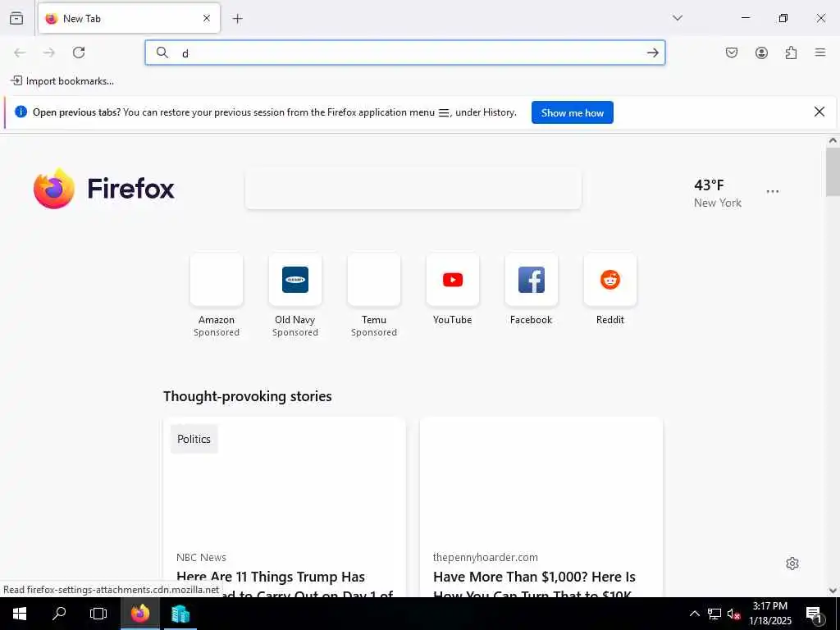Viewport: 840px width, 630px height.
Task: Open Task View on the taskbar
Action: 98,614
